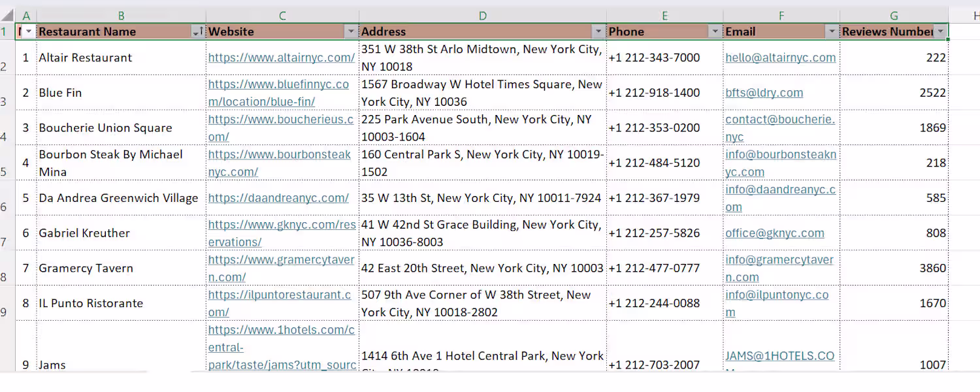980x392 pixels.
Task: Click the bfts@ldry.com email link
Action: coord(764,93)
